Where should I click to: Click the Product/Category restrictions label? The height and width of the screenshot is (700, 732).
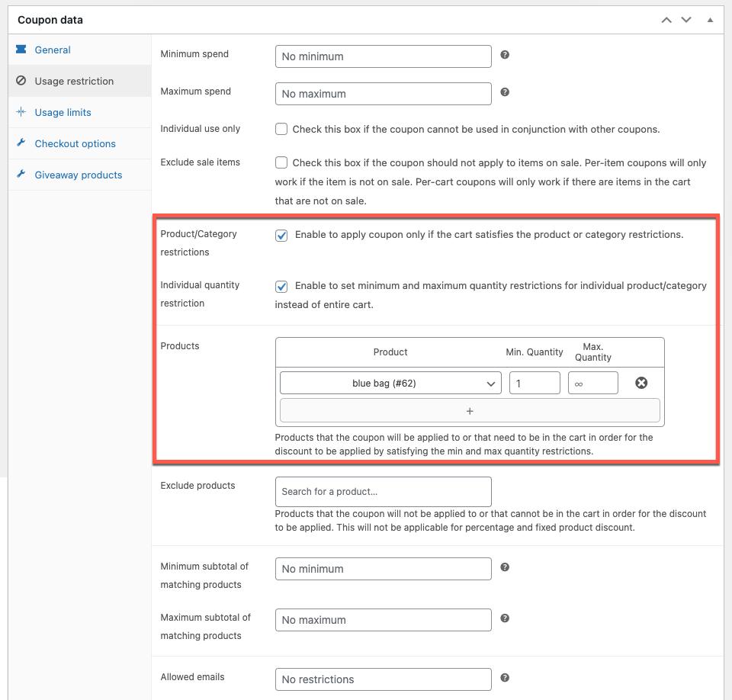[198, 242]
